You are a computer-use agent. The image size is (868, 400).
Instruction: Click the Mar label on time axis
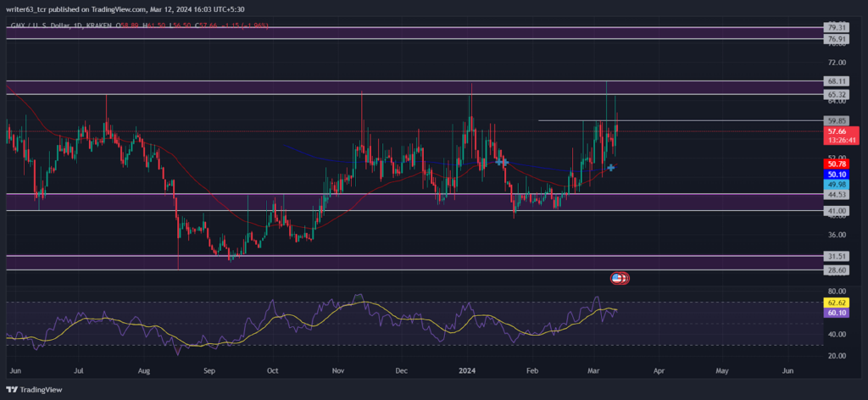click(x=594, y=370)
